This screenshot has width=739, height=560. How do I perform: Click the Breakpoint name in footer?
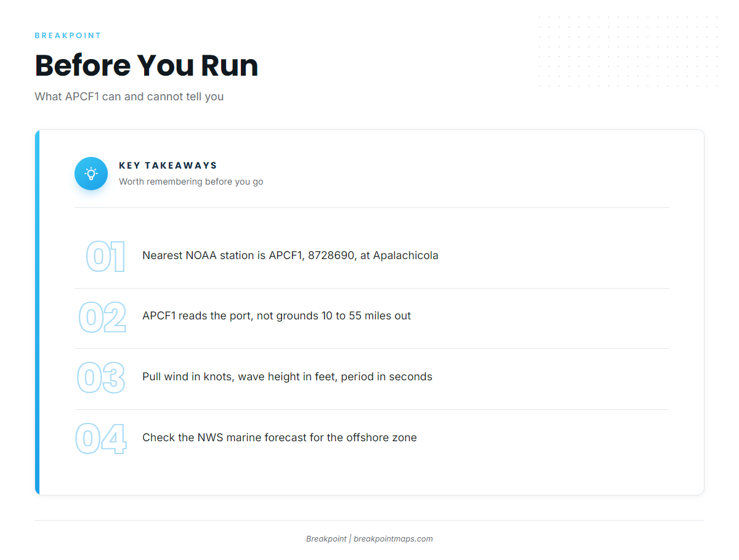click(x=326, y=539)
